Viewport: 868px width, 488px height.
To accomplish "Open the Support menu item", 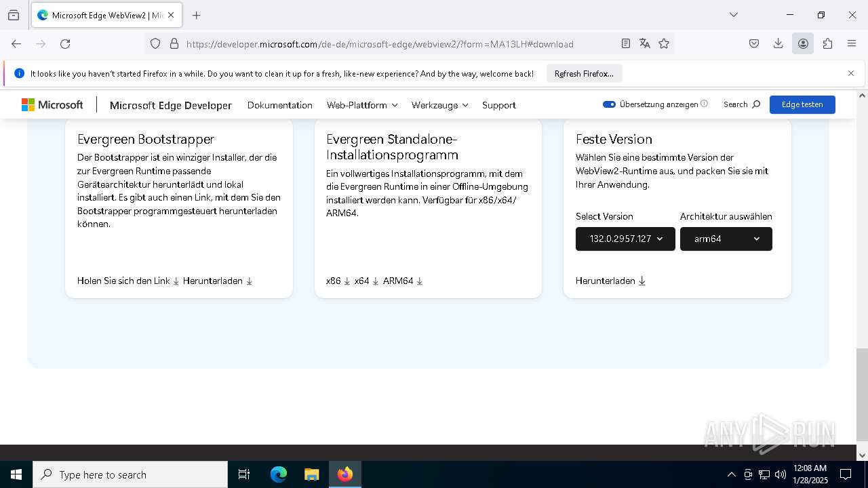I will 499,105.
